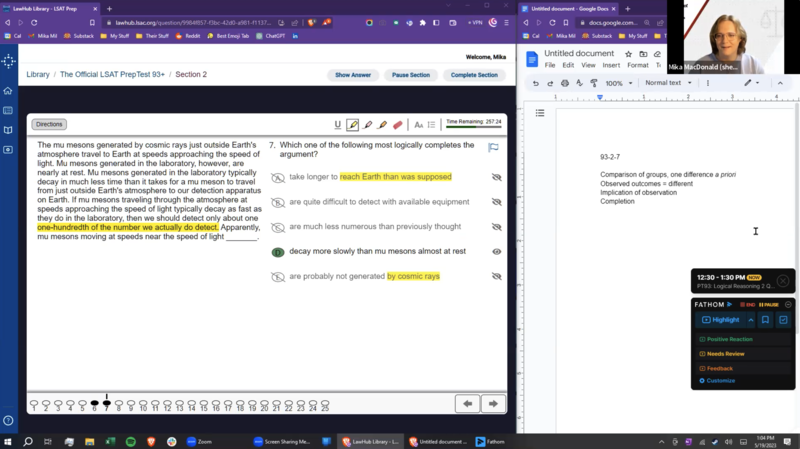Select the underline annotation tool
The width and height of the screenshot is (800, 449).
point(338,125)
